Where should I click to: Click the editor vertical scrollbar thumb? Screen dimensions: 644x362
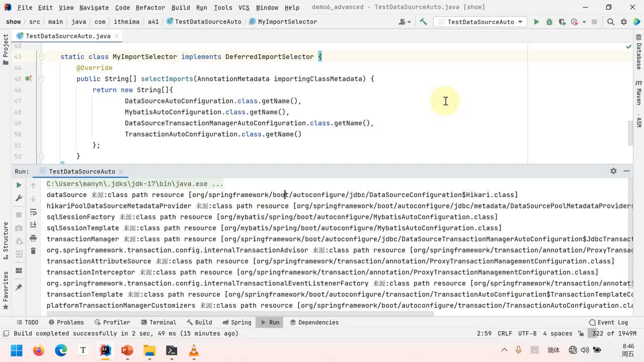630,133
